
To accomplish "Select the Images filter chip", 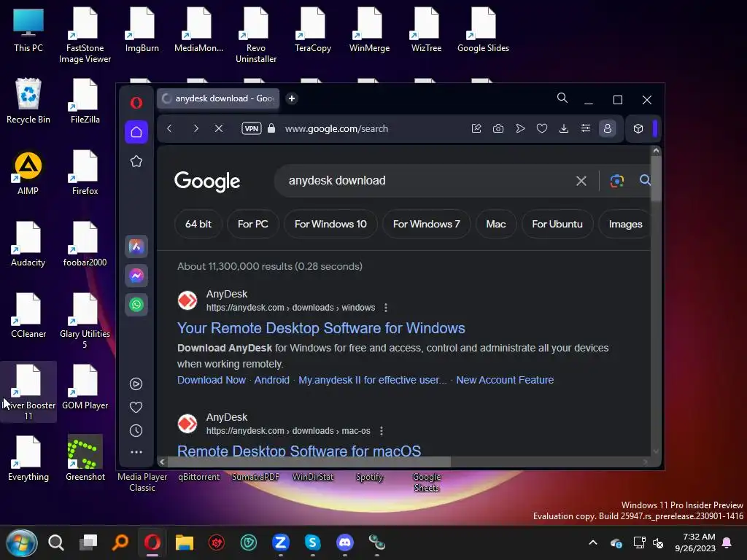I will (x=625, y=224).
